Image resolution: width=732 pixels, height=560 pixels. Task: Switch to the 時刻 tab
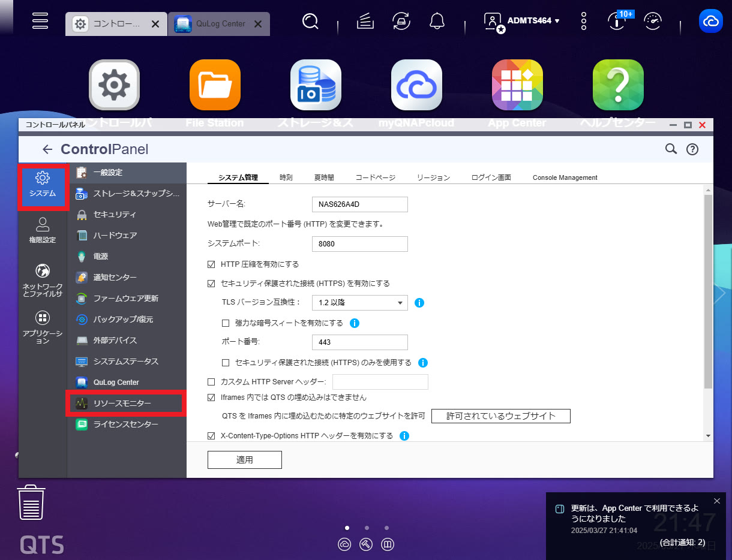286,177
